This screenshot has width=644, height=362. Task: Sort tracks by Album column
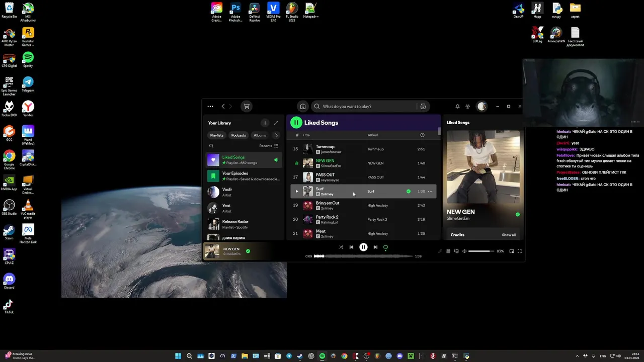(373, 135)
